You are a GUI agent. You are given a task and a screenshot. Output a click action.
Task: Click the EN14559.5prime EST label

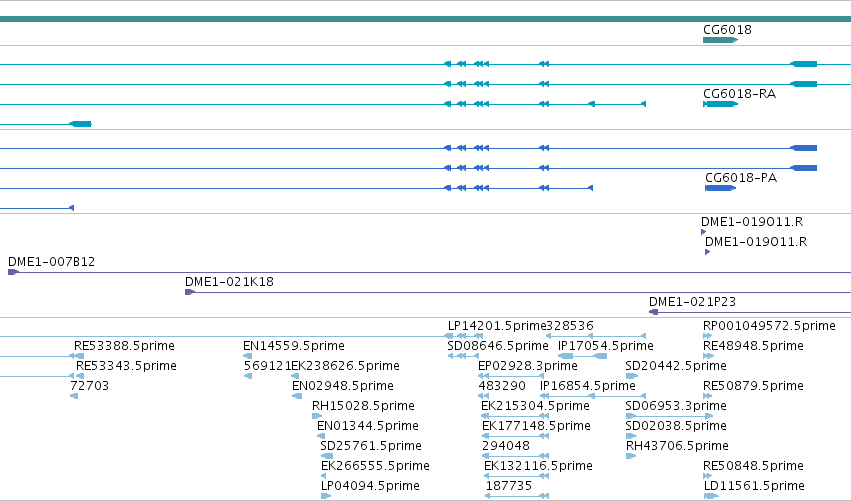[x=294, y=346]
